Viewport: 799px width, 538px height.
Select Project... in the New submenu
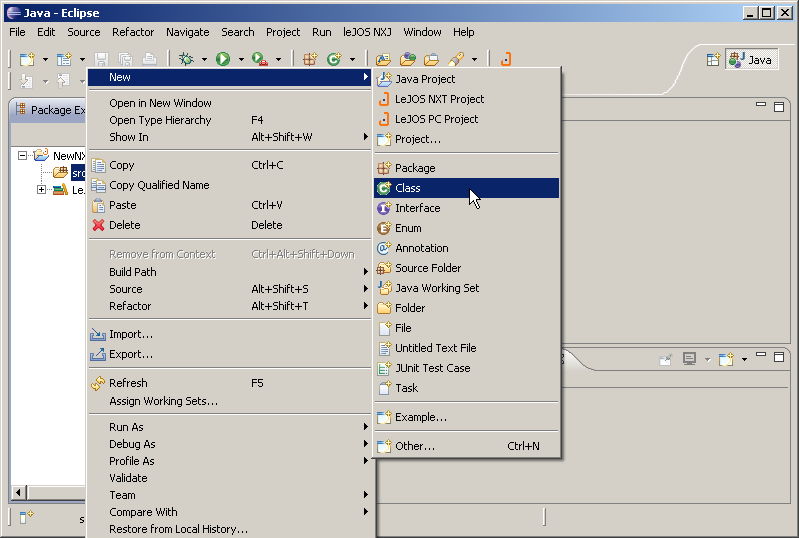tap(467, 139)
